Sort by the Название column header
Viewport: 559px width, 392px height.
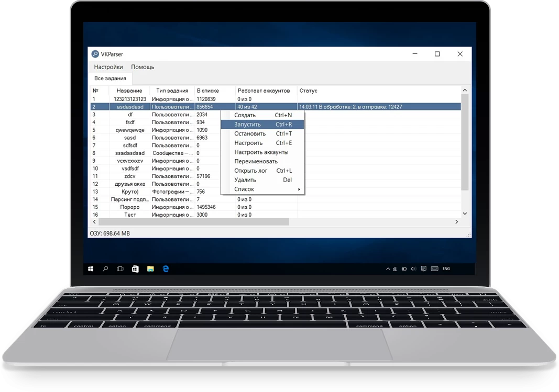click(129, 91)
